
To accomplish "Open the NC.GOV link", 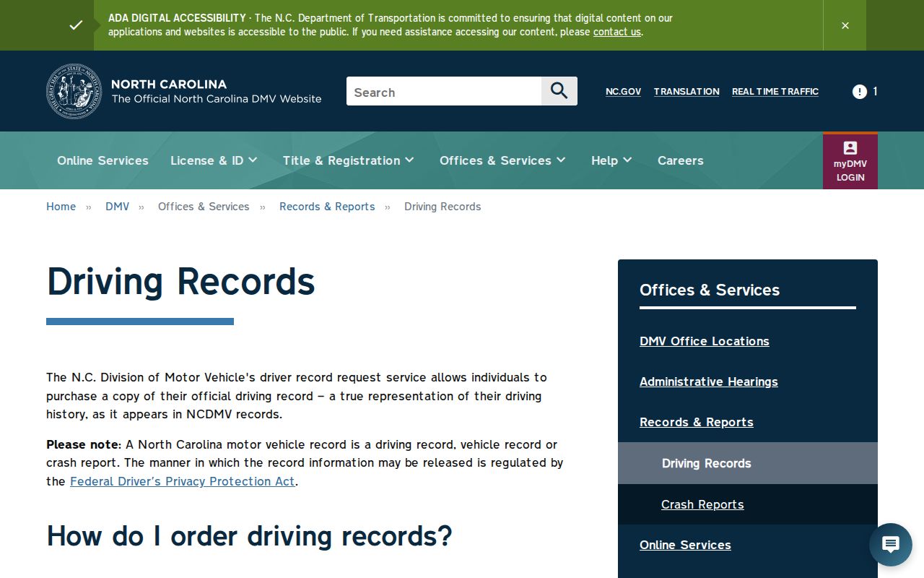I will 623,92.
